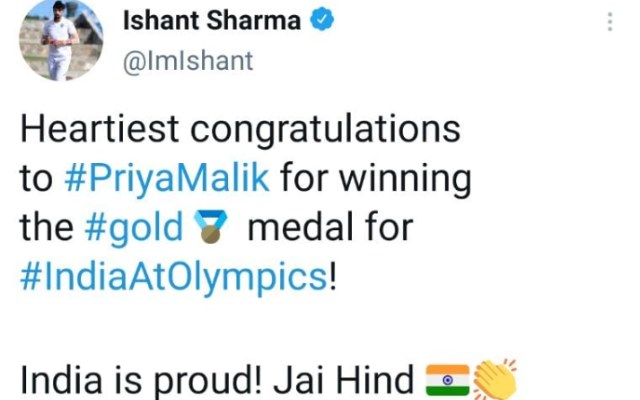Open Ishant Sharma's profile picture
This screenshot has height=400, width=640.
click(61, 40)
